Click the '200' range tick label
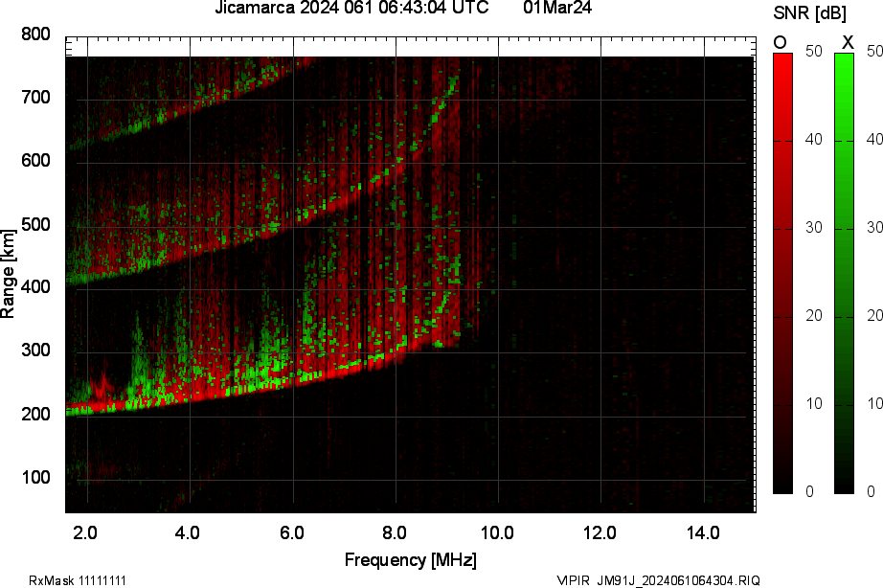The width and height of the screenshot is (883, 588). tap(35, 414)
